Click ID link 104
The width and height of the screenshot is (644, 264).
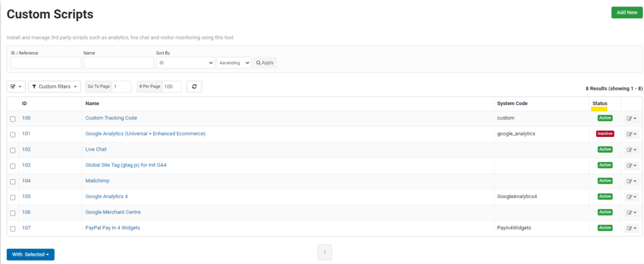tap(26, 180)
